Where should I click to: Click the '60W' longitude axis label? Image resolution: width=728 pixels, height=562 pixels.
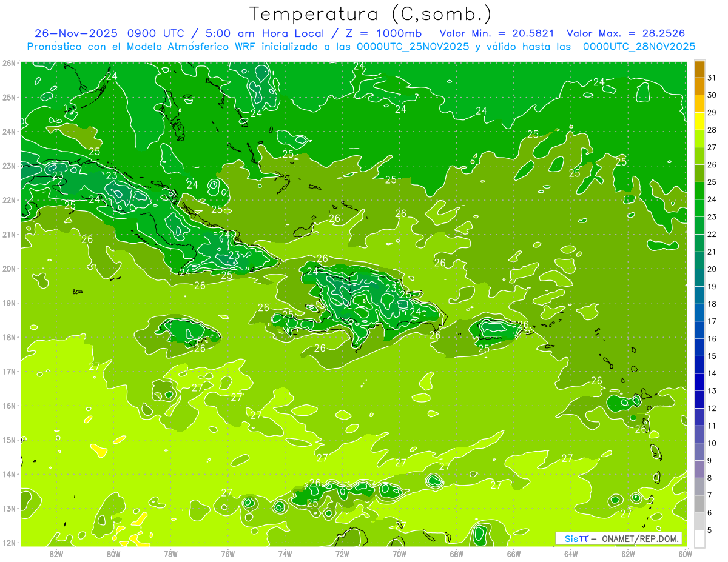(x=685, y=554)
